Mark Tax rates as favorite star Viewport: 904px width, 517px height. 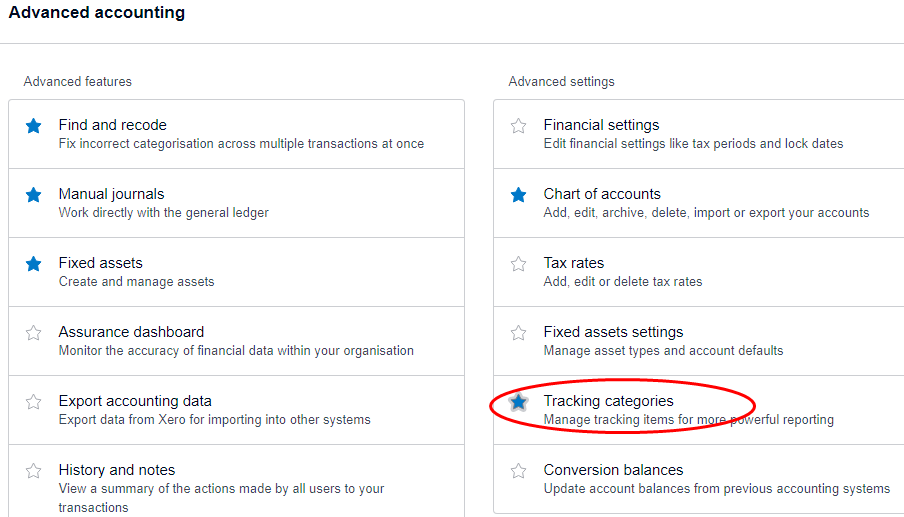point(518,264)
